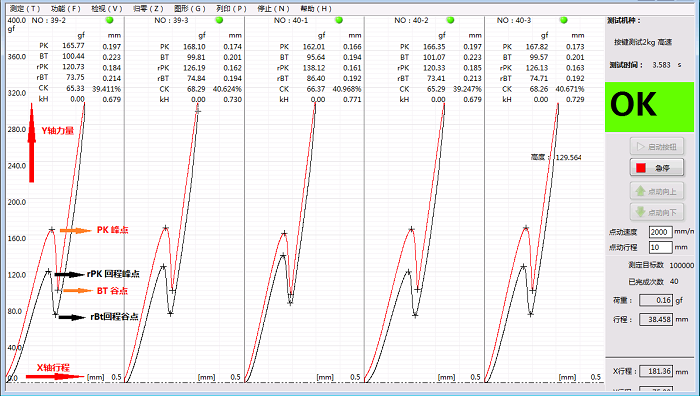Click the green status light of NO:40-3
The height and width of the screenshot is (396, 700).
(563, 20)
